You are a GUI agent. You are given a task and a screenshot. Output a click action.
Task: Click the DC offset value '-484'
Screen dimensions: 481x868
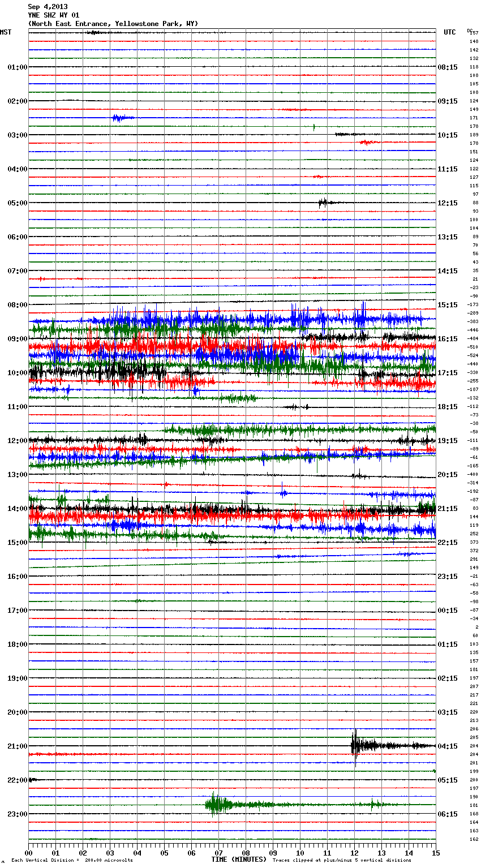pyautogui.click(x=473, y=339)
